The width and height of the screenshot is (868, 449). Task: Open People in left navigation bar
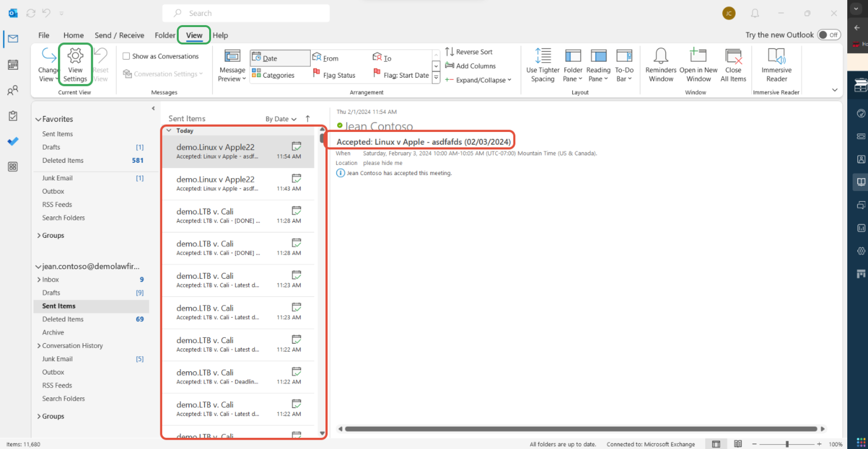click(13, 90)
